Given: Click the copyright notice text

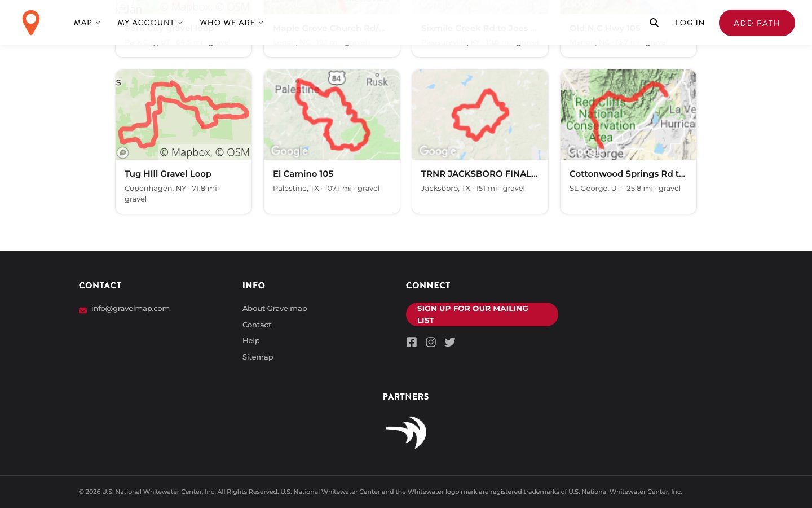Looking at the screenshot, I should pos(381,492).
